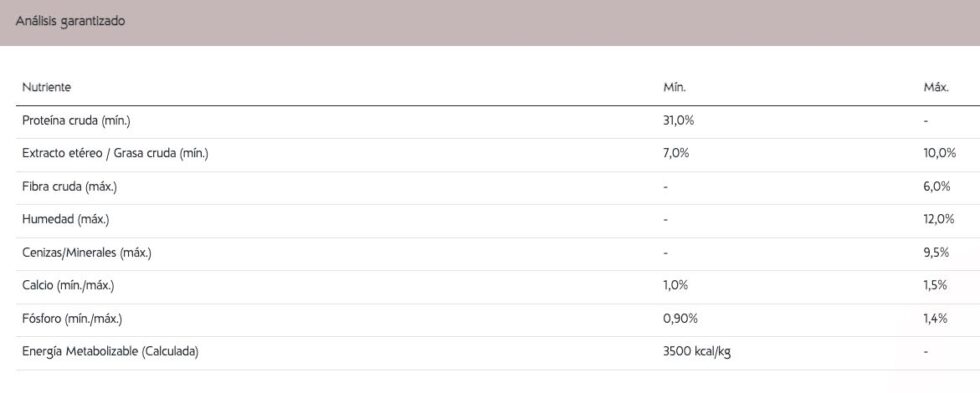This screenshot has height=393, width=980.
Task: Click the 6,0% fiber maximum value
Action: click(936, 187)
